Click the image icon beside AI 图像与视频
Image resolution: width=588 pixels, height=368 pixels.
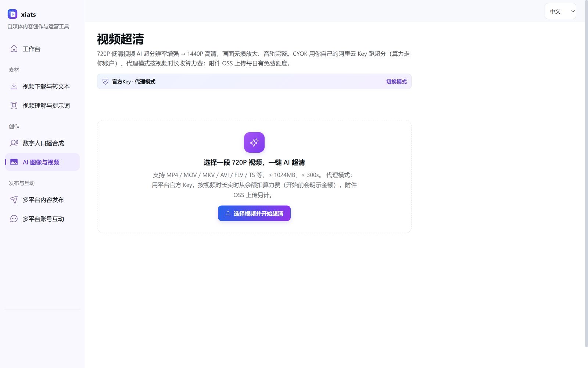pyautogui.click(x=14, y=162)
